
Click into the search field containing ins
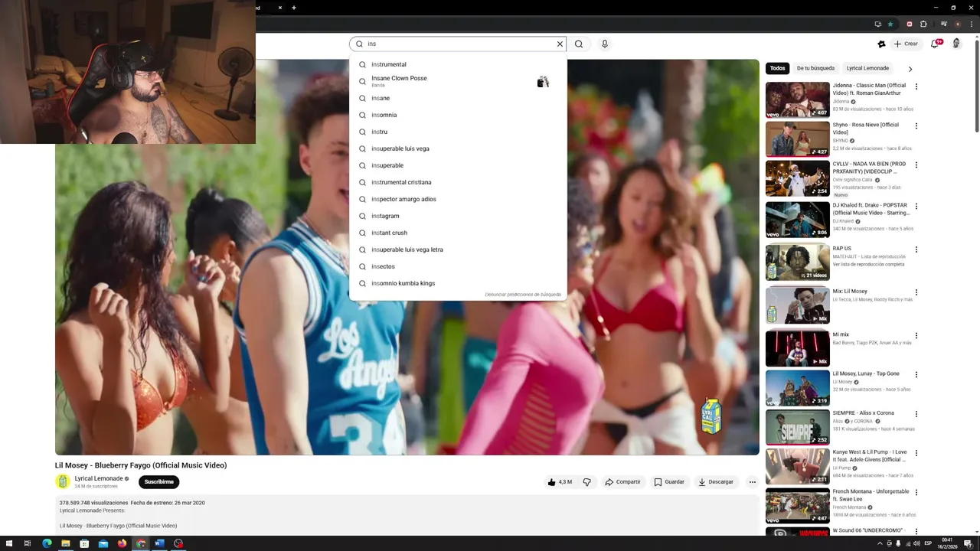[x=458, y=44]
